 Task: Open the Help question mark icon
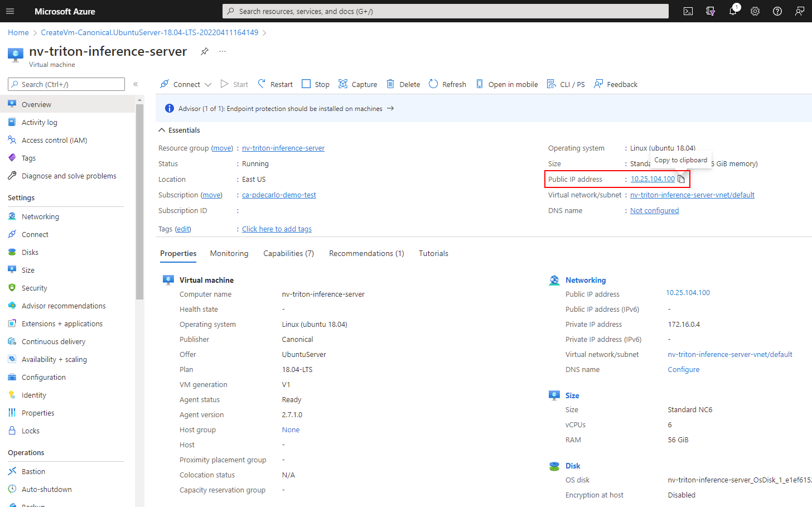(x=777, y=11)
